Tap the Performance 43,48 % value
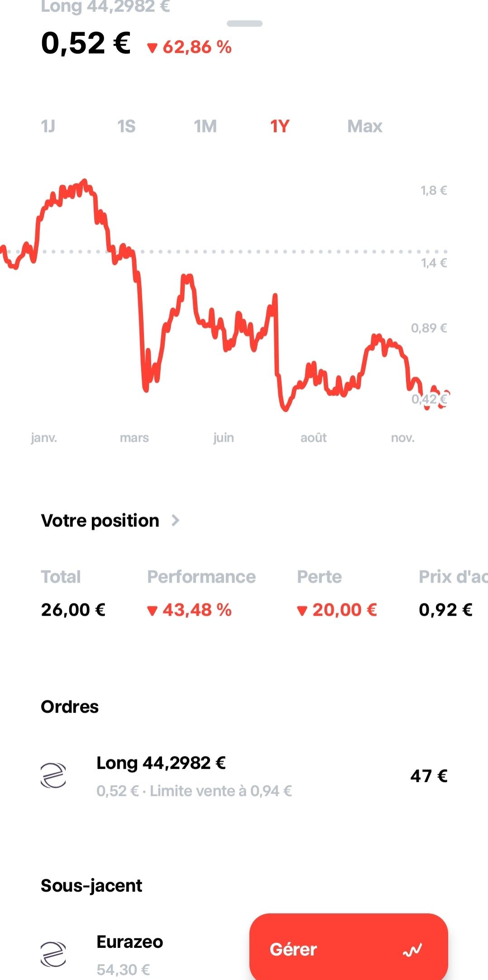The width and height of the screenshot is (488, 980). [190, 610]
